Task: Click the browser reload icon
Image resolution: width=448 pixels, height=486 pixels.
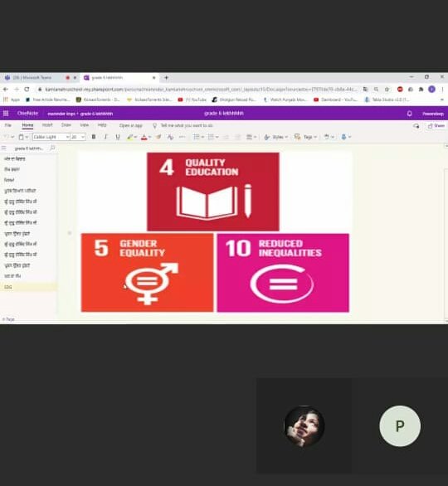Action: tap(27, 90)
